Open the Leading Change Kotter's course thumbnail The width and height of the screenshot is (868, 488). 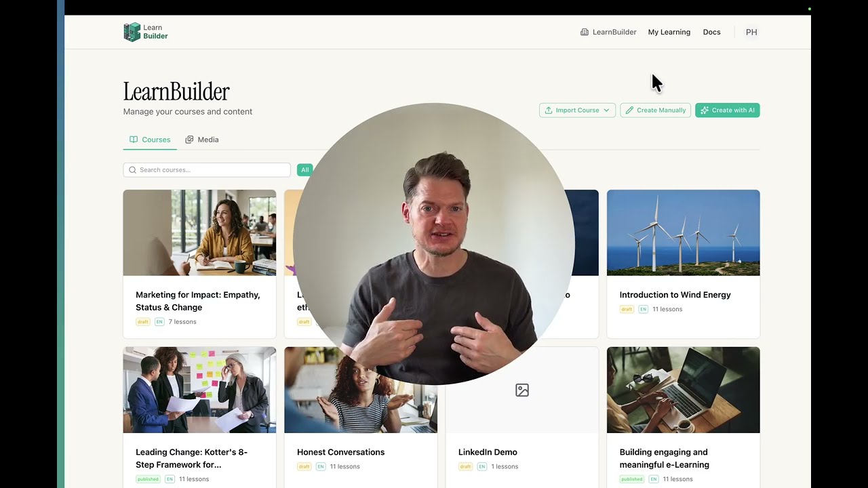tap(199, 390)
